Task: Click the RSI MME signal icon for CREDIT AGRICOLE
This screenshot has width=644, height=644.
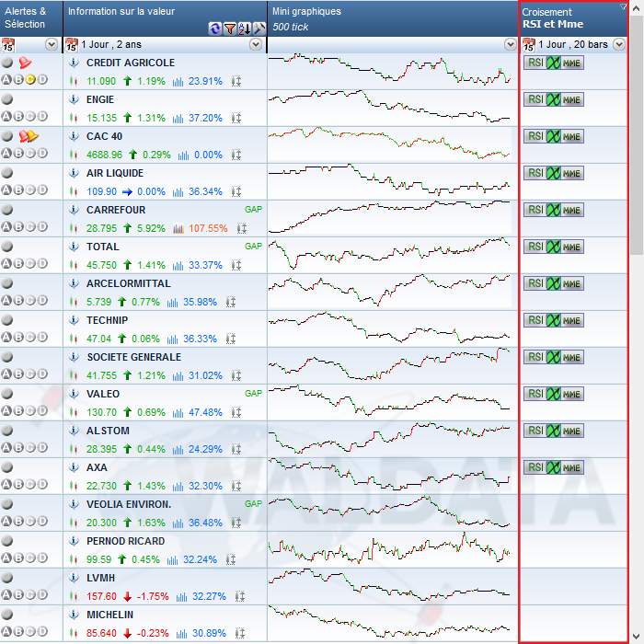Action: pos(554,63)
